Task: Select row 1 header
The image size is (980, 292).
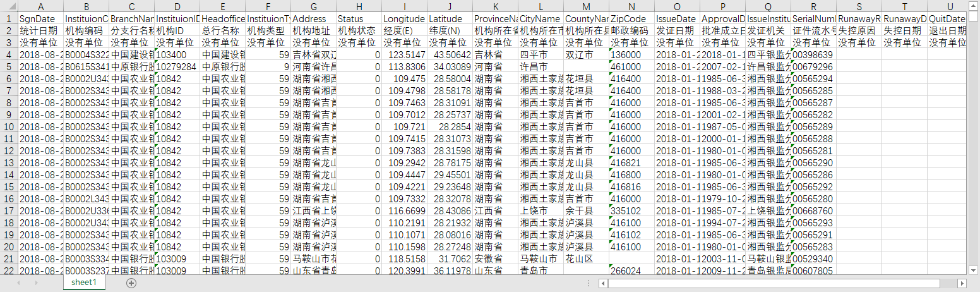Action: coord(8,19)
